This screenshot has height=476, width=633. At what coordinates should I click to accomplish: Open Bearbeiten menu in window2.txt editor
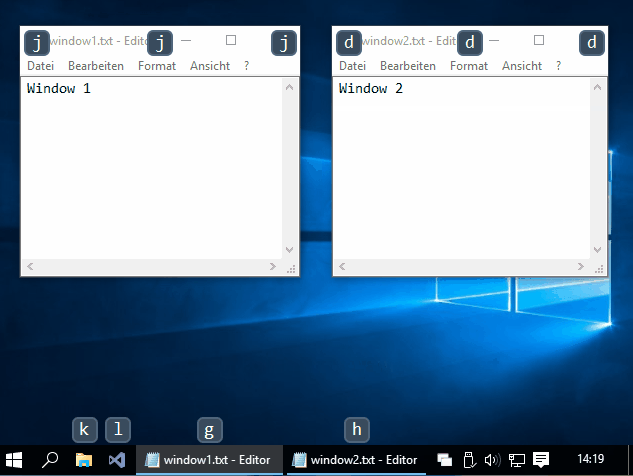(408, 66)
